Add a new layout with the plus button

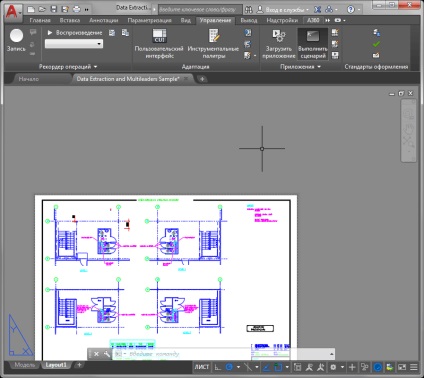click(79, 365)
